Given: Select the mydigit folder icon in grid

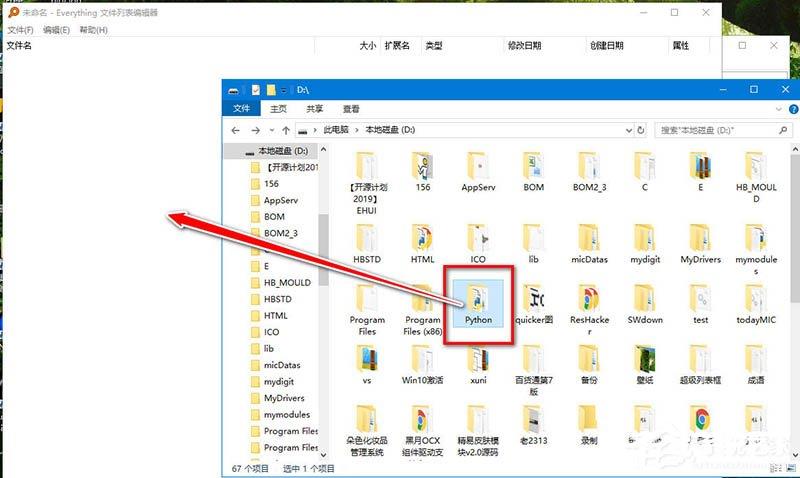Looking at the screenshot, I should 645,238.
